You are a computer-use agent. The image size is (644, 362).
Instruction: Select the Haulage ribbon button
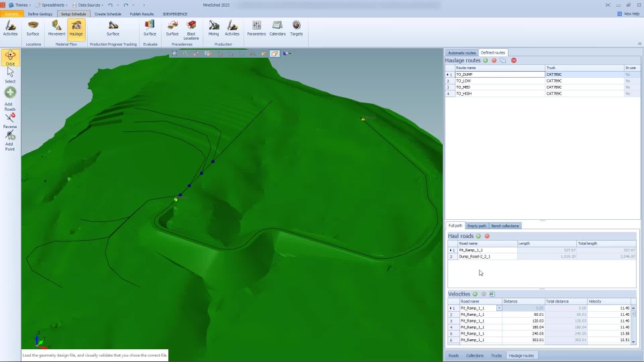(x=76, y=29)
